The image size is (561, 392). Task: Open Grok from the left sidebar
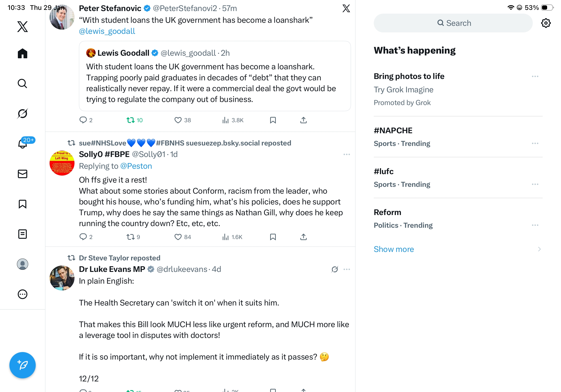[23, 114]
